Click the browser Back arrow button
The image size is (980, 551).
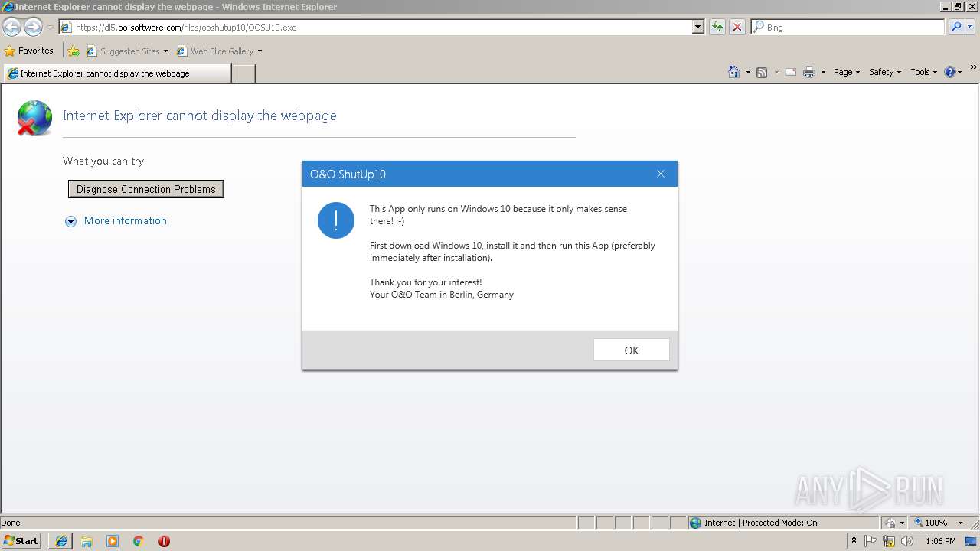(11, 28)
